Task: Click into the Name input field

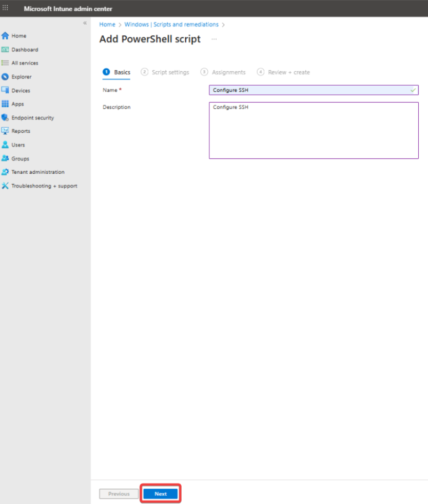Action: pos(313,90)
